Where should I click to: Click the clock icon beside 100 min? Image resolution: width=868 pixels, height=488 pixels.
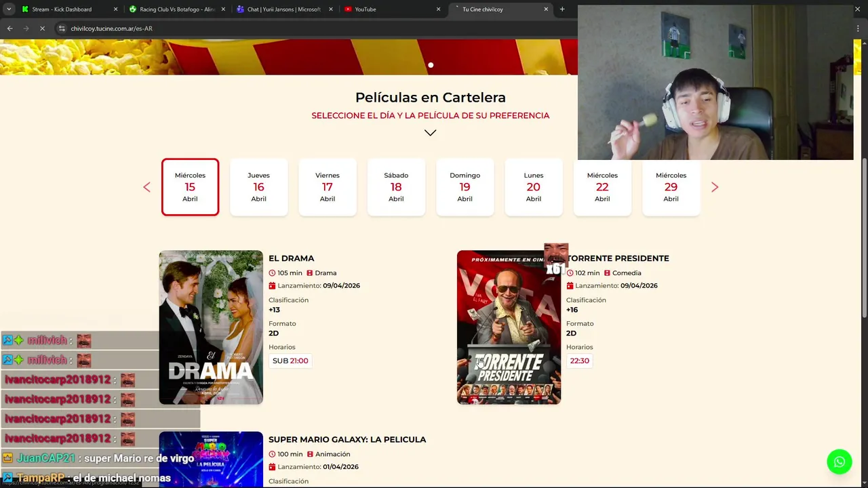point(272,454)
